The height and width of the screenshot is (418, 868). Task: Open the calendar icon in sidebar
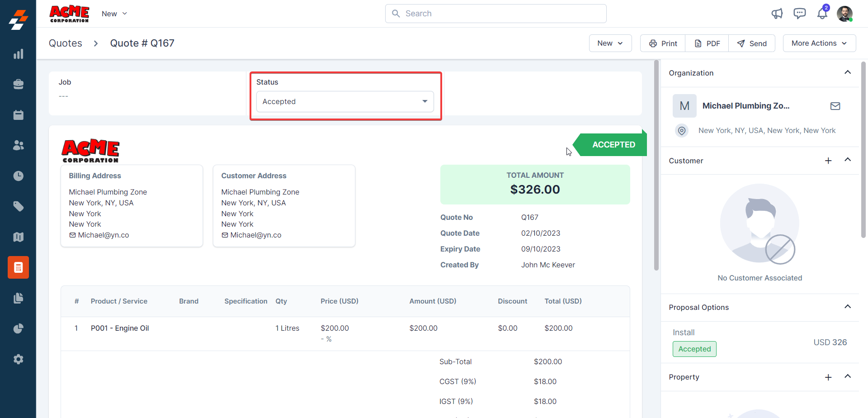pos(18,115)
